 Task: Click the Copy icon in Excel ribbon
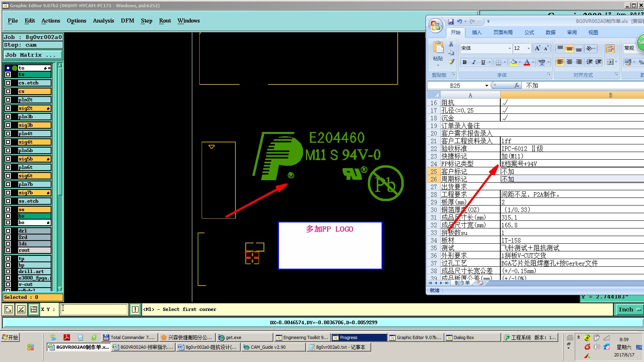(x=451, y=53)
